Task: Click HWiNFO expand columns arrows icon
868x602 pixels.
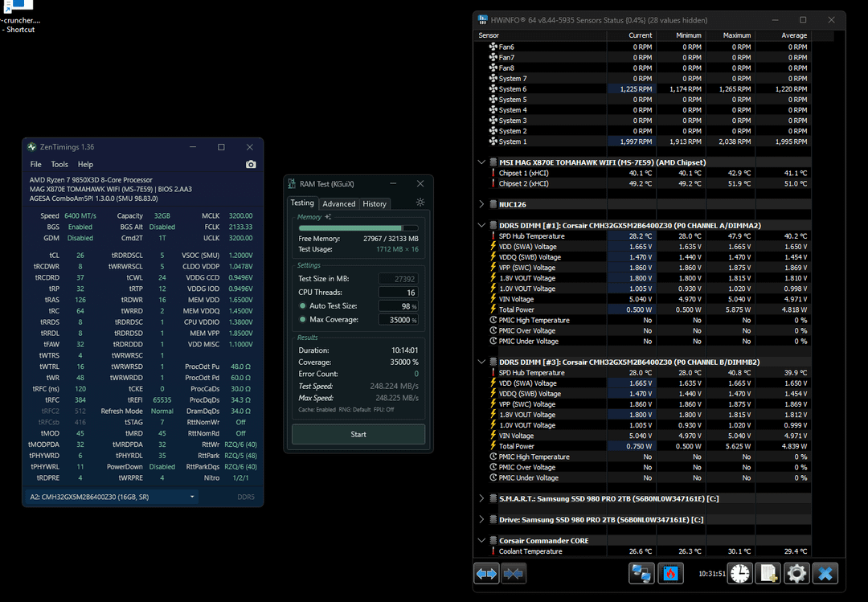Action: pos(486,574)
